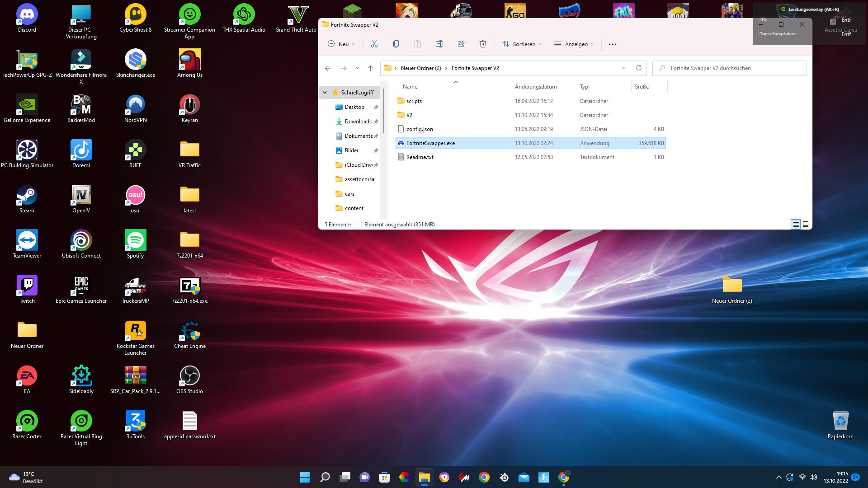Click the Neu new item button
This screenshot has height=488, width=868.
pos(341,44)
